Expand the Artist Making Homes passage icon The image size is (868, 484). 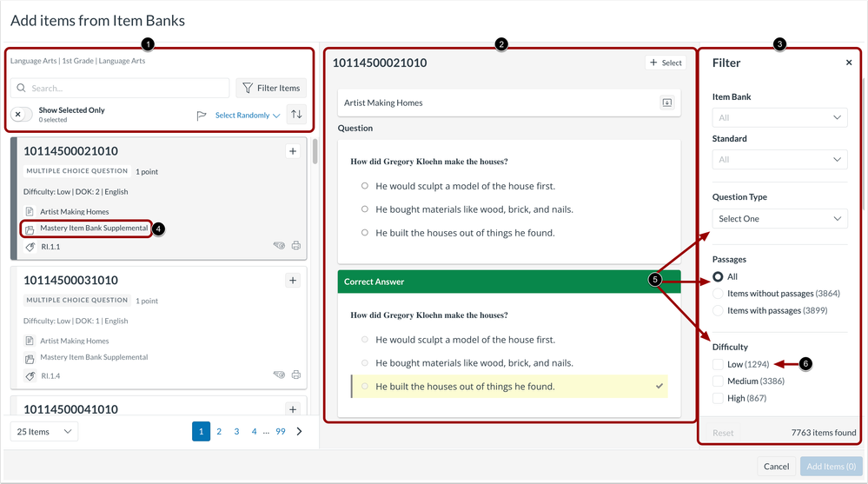click(667, 103)
